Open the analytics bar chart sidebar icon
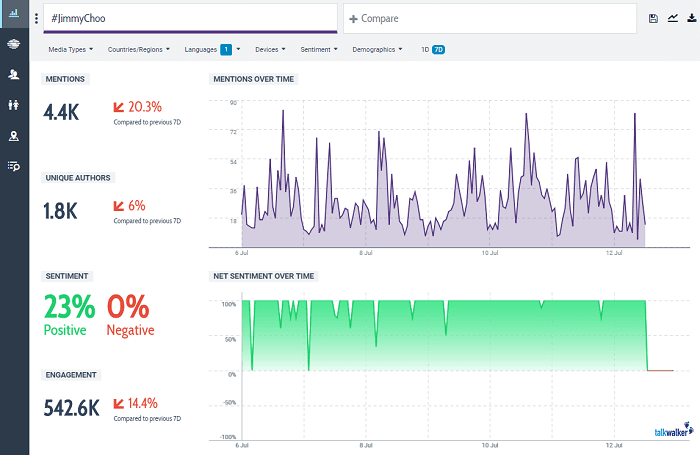 tap(14, 14)
